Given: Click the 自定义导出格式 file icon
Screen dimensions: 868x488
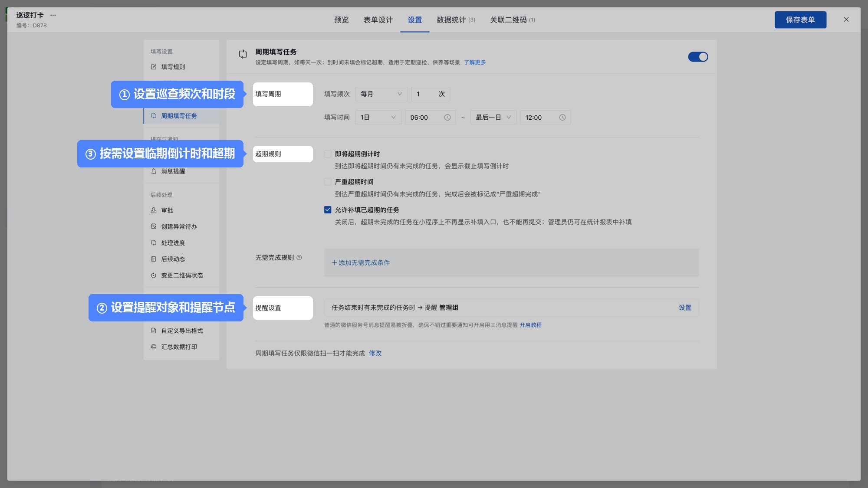Looking at the screenshot, I should click(x=154, y=331).
